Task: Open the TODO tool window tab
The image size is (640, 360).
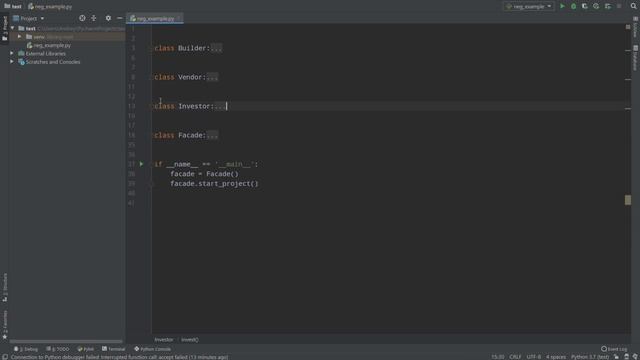Action: [x=58, y=349]
